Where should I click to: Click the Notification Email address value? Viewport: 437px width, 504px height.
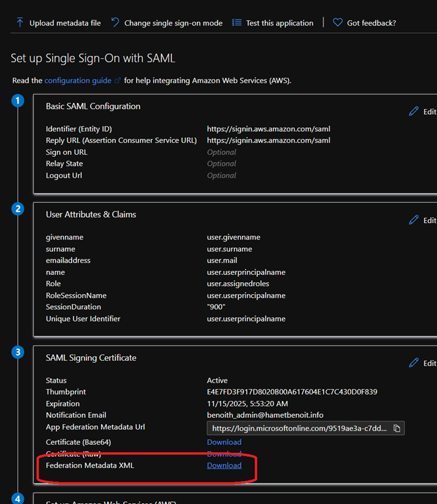(x=264, y=415)
